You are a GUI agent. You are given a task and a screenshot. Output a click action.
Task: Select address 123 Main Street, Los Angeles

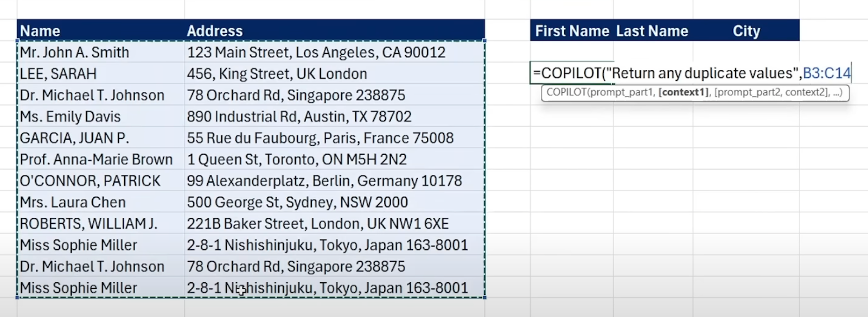click(x=335, y=53)
